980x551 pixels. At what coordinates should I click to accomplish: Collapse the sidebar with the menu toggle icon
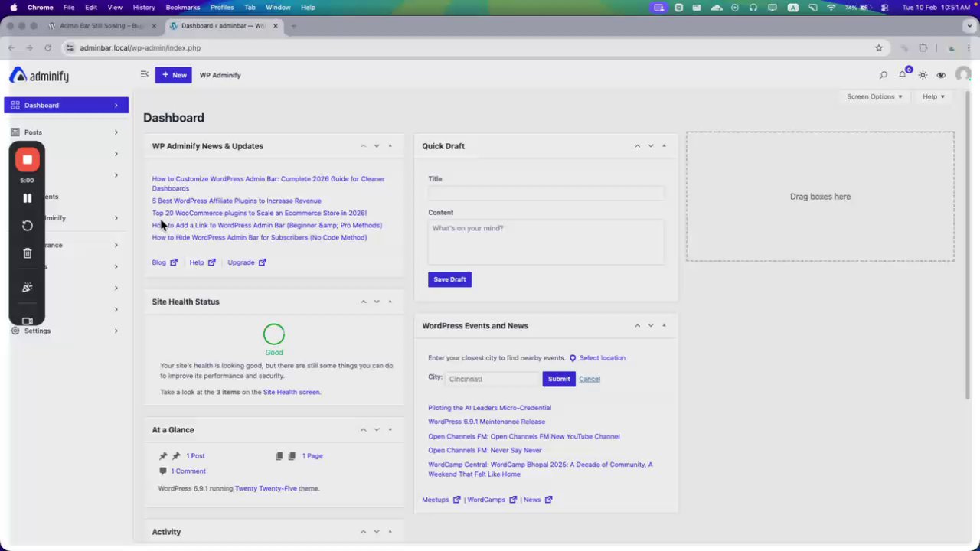click(x=144, y=74)
